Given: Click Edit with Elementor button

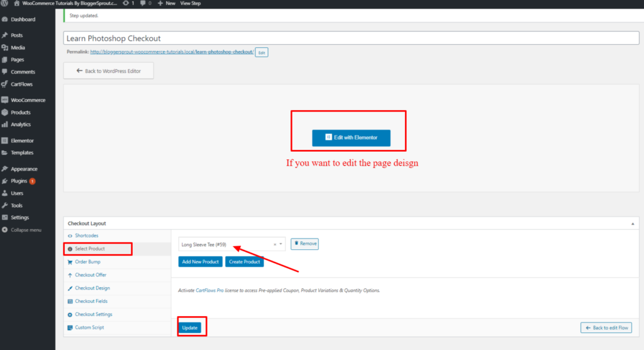Looking at the screenshot, I should tap(351, 138).
